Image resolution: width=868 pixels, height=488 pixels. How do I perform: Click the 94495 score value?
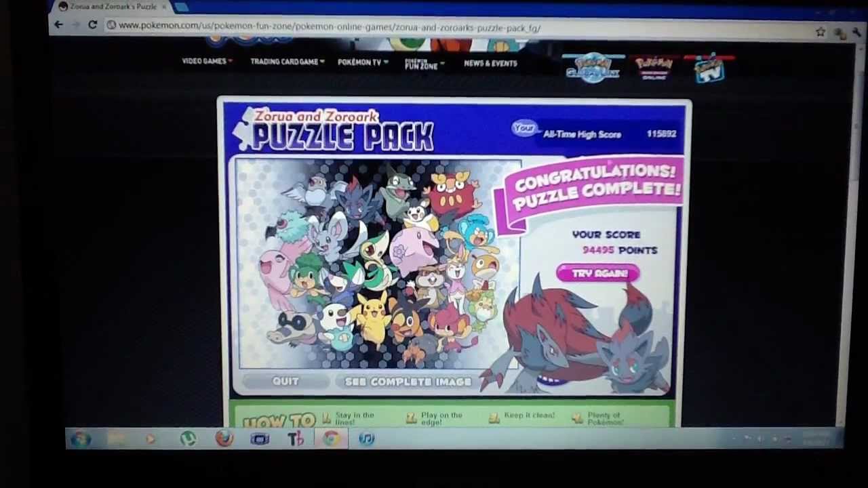point(598,250)
